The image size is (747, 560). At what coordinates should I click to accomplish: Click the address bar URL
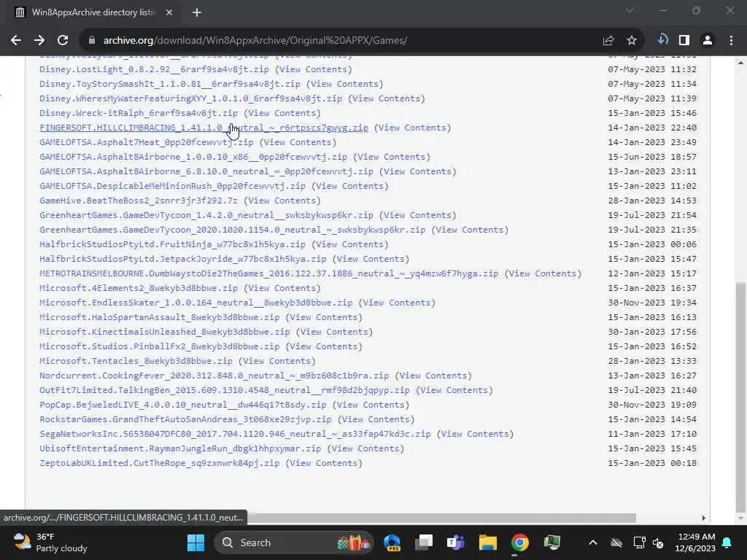point(255,41)
